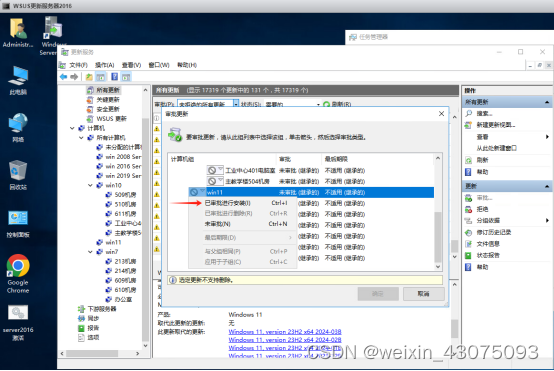Image resolution: width=554 pixels, height=371 pixels.
Task: Open the 文件(F) menu
Action: (x=78, y=65)
